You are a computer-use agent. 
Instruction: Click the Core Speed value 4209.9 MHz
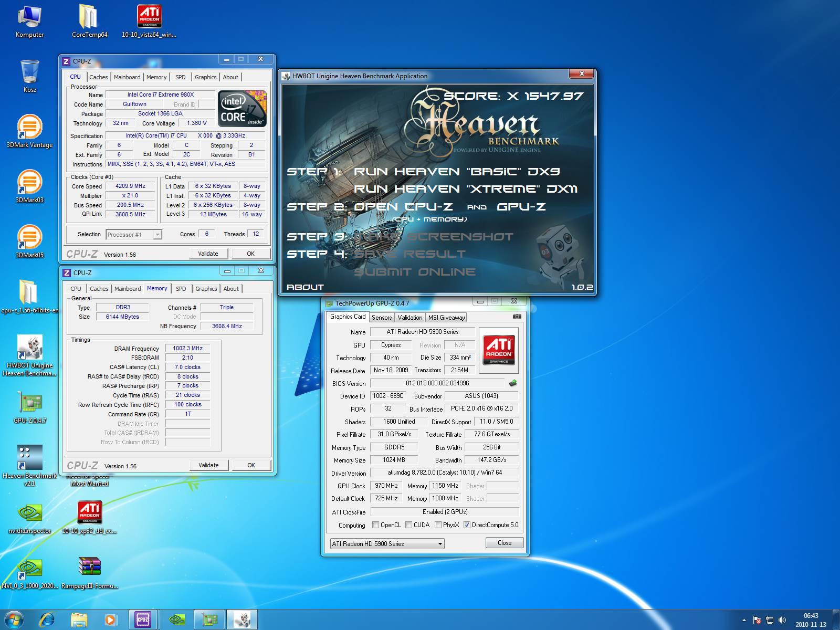pyautogui.click(x=130, y=186)
